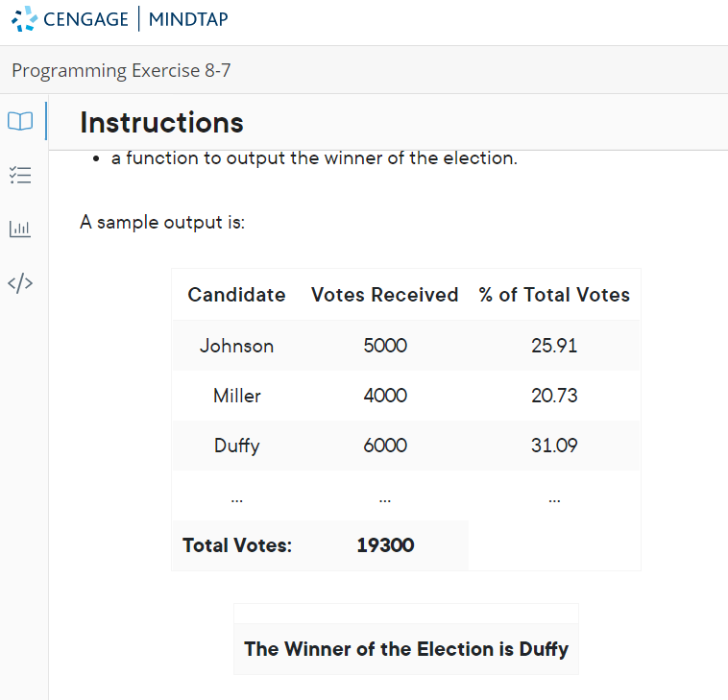The height and width of the screenshot is (700, 728).
Task: Select the Duffy candidate cell
Action: coord(237,446)
